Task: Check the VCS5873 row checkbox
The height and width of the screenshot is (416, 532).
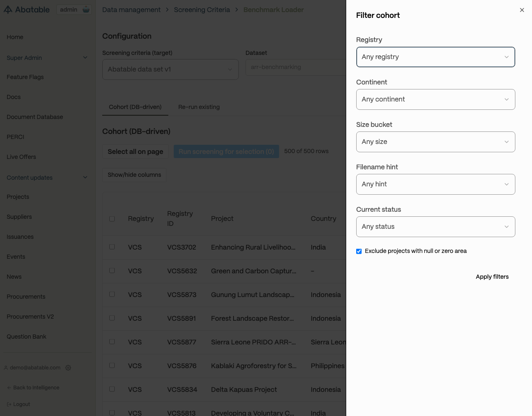Action: click(x=112, y=294)
